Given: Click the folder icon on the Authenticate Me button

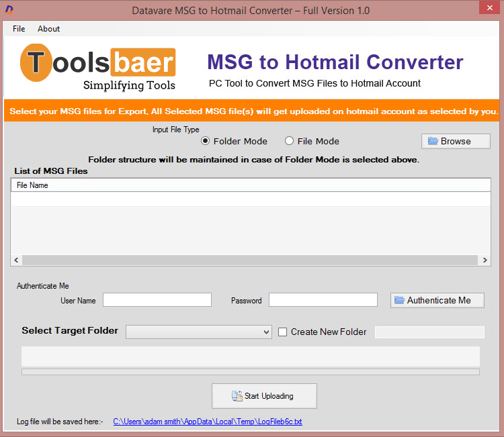Looking at the screenshot, I should (399, 300).
